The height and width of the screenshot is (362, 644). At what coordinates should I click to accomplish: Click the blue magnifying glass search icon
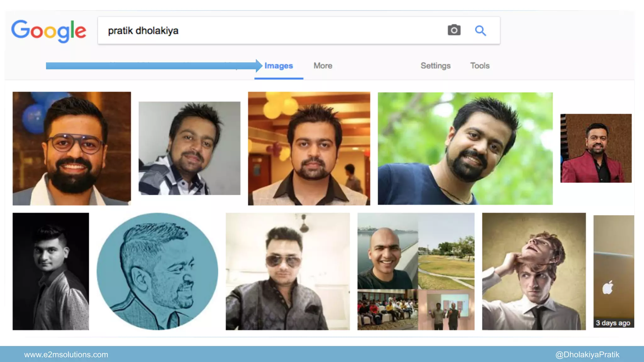tap(480, 30)
